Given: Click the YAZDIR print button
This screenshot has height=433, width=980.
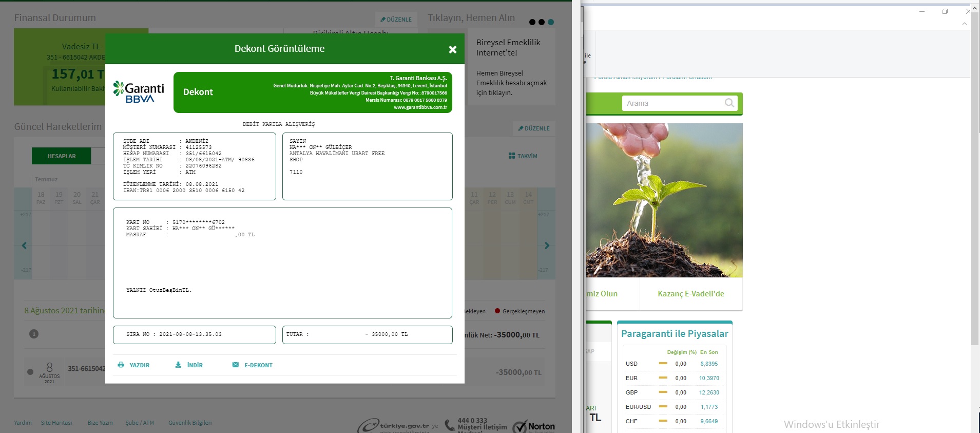Looking at the screenshot, I should pyautogui.click(x=133, y=365).
